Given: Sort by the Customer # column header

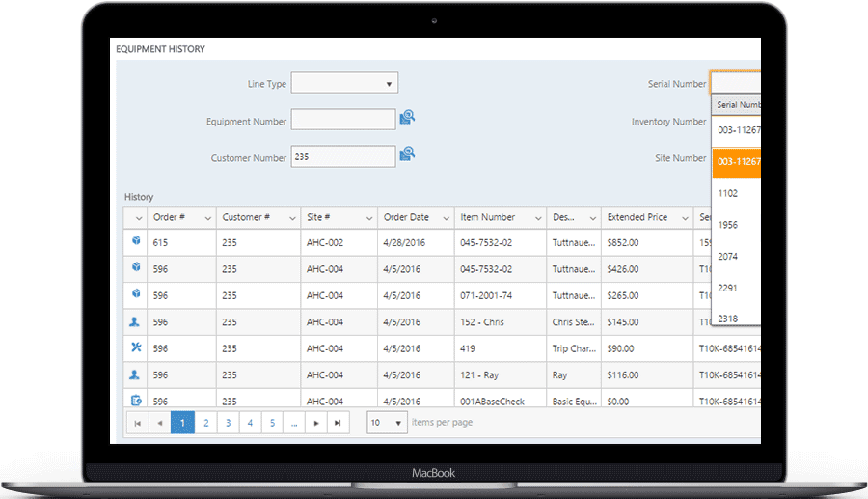Looking at the screenshot, I should 246,217.
